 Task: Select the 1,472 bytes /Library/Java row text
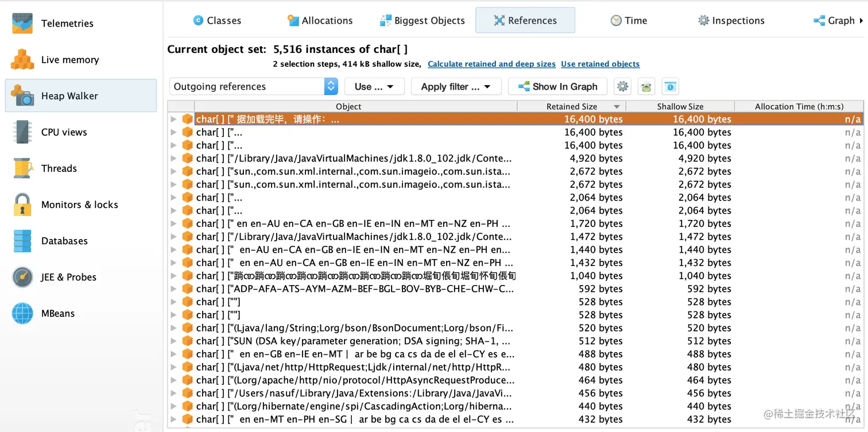pos(354,237)
